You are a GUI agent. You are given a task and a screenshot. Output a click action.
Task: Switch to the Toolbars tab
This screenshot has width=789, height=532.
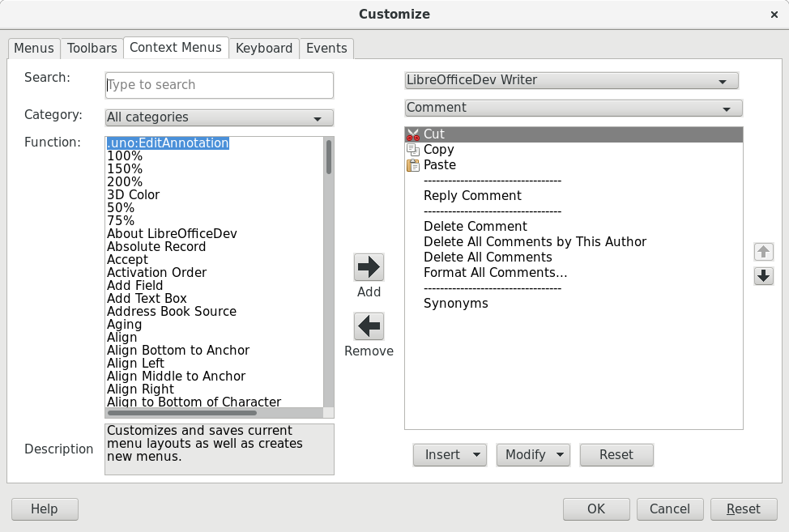point(92,49)
